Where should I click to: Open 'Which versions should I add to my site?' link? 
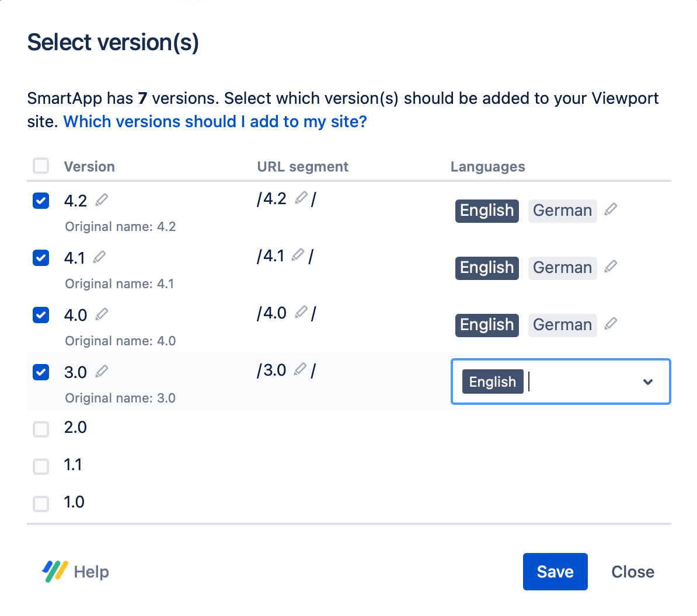(215, 121)
